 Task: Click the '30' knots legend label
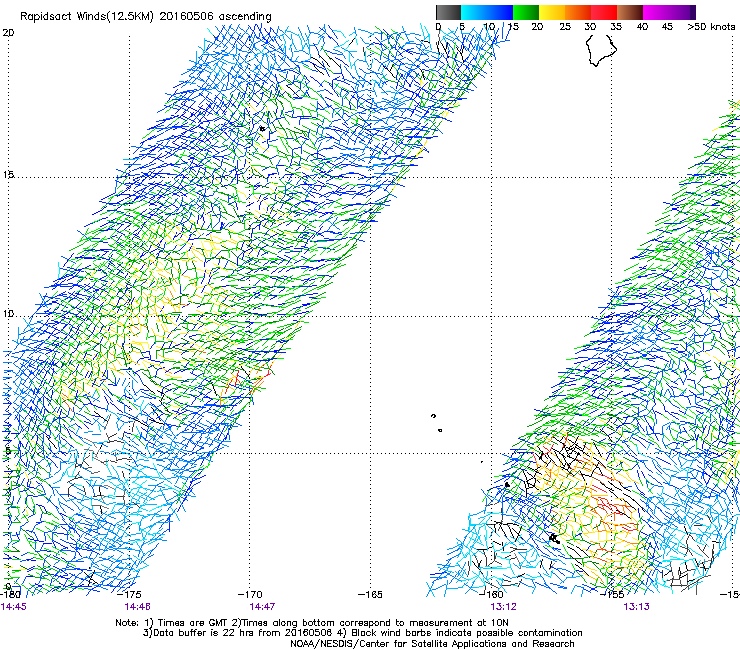click(590, 27)
